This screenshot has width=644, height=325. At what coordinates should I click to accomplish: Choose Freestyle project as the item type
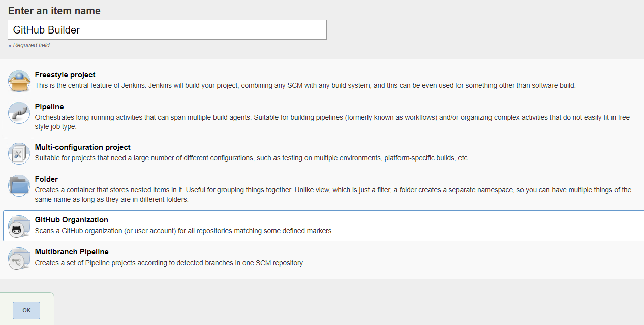point(65,74)
